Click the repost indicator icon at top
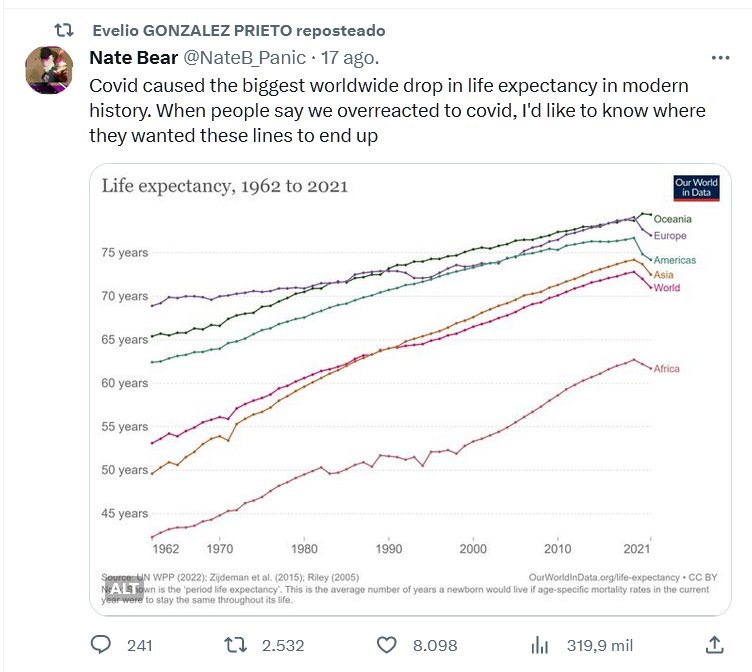Screen dimensions: 752x672 coord(63,31)
